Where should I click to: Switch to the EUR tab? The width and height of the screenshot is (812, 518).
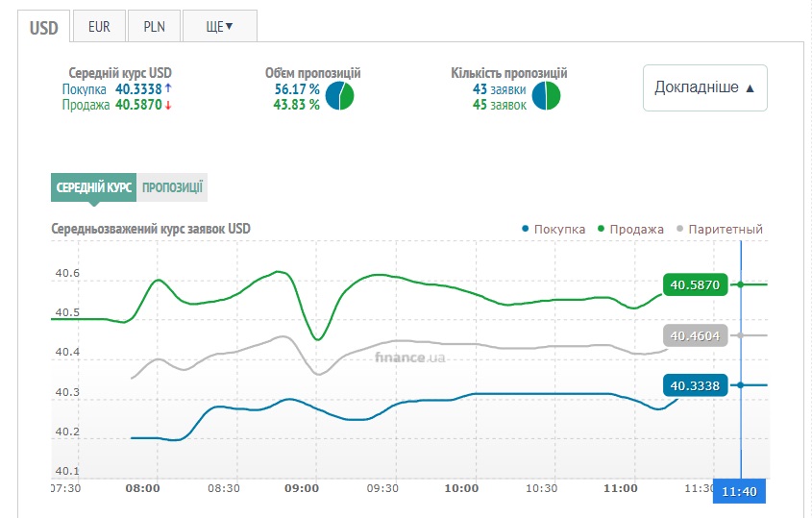pyautogui.click(x=99, y=27)
